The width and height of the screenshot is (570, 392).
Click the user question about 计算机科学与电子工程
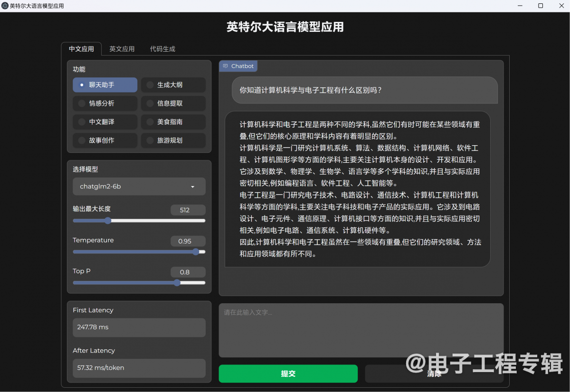point(365,90)
